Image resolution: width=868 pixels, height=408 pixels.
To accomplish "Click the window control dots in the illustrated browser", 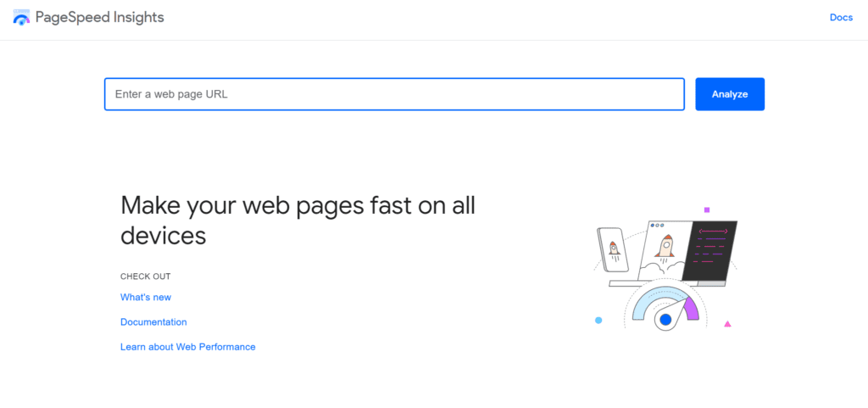I will 657,226.
